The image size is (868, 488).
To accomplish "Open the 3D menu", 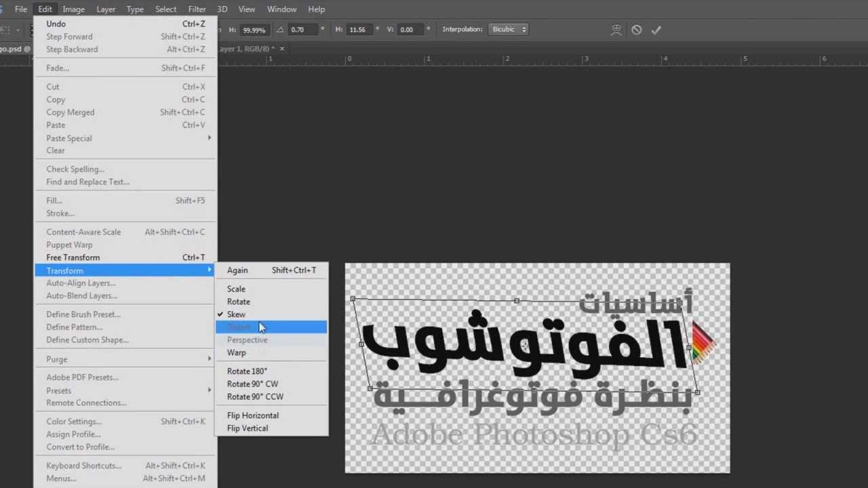I will (x=222, y=9).
